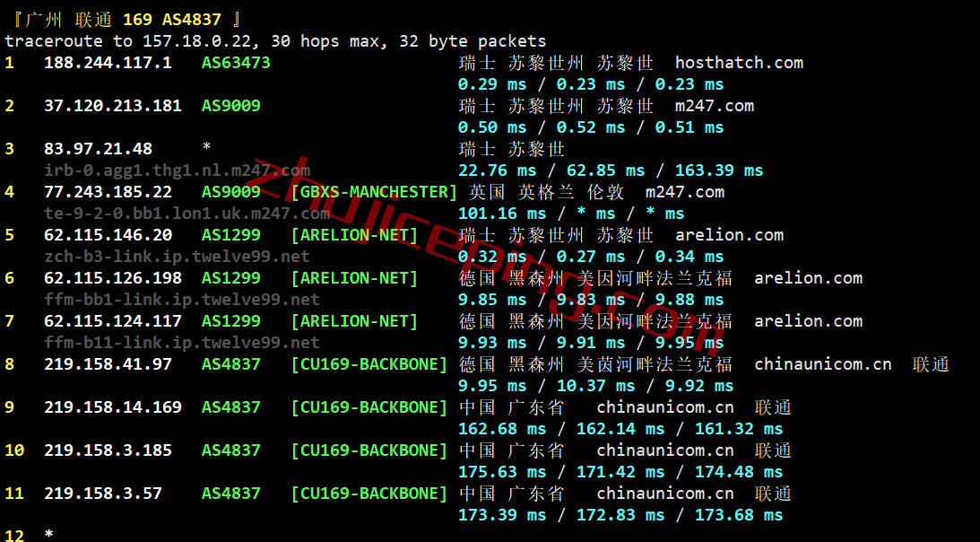Select latency value 10.37 ms

point(595,386)
